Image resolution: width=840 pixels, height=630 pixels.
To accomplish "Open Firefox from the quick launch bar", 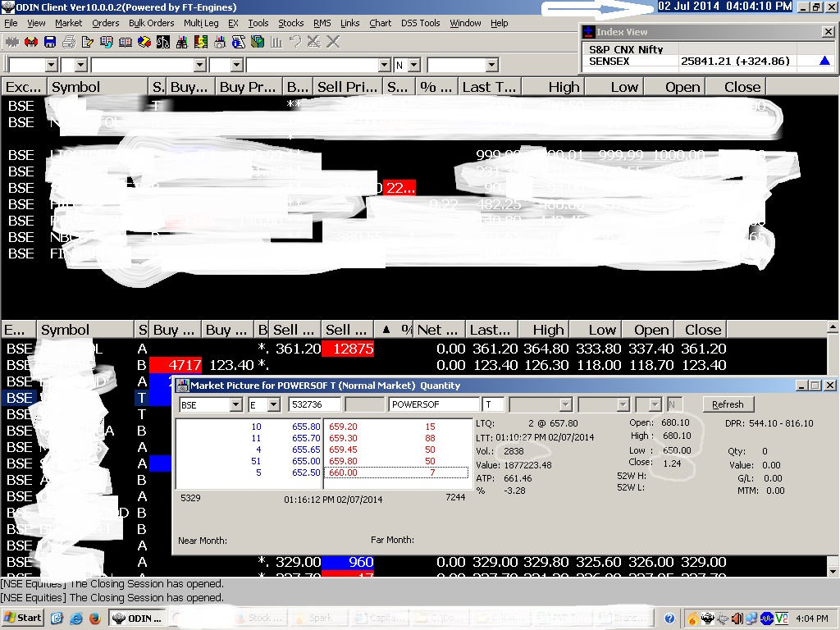I will coord(94,619).
